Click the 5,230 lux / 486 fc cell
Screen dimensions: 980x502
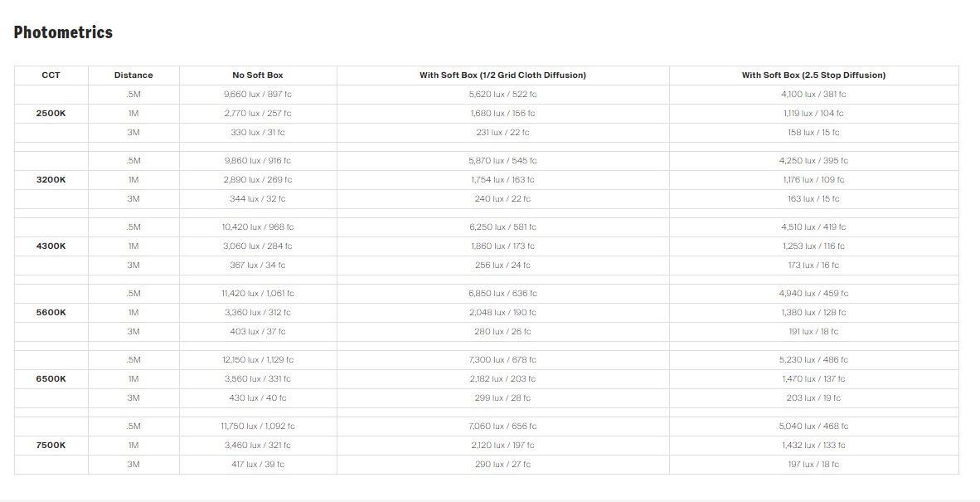[813, 360]
